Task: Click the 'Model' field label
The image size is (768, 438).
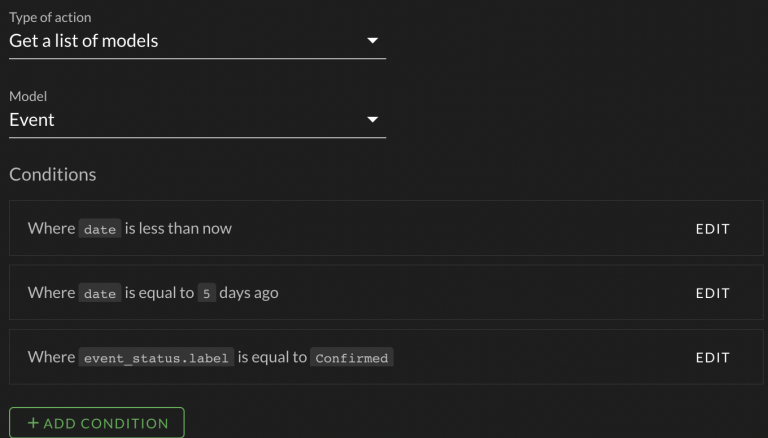Action: click(28, 97)
